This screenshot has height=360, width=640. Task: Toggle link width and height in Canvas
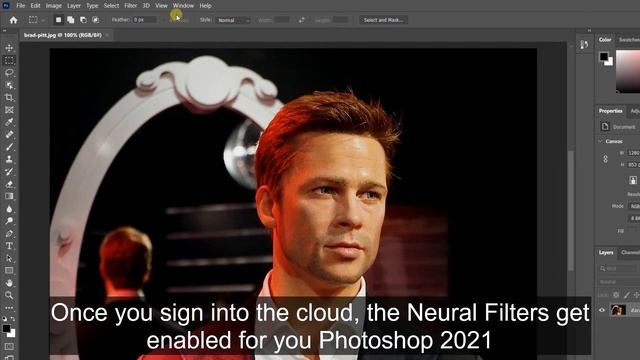point(606,159)
